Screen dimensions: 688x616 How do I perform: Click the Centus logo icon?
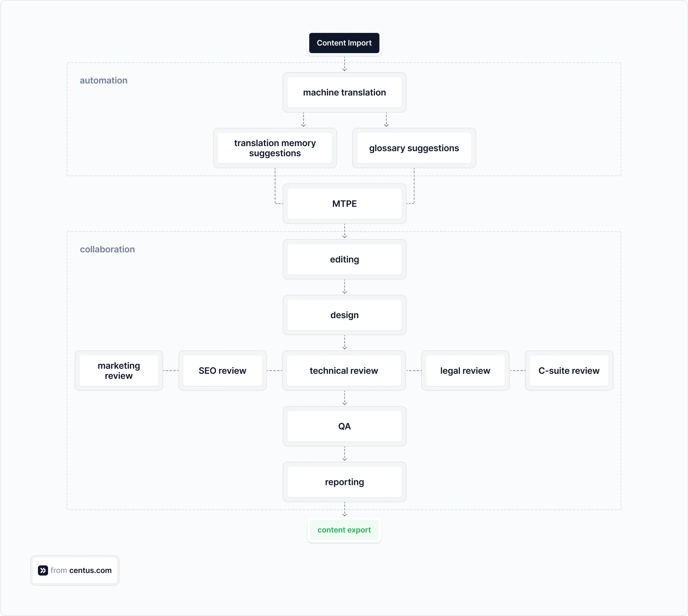point(43,570)
